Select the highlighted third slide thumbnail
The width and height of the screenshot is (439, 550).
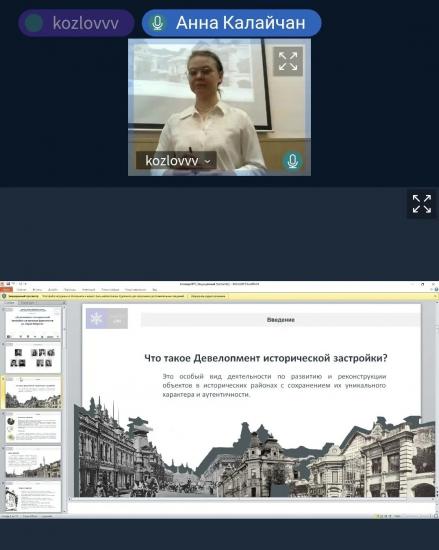pyautogui.click(x=33, y=392)
